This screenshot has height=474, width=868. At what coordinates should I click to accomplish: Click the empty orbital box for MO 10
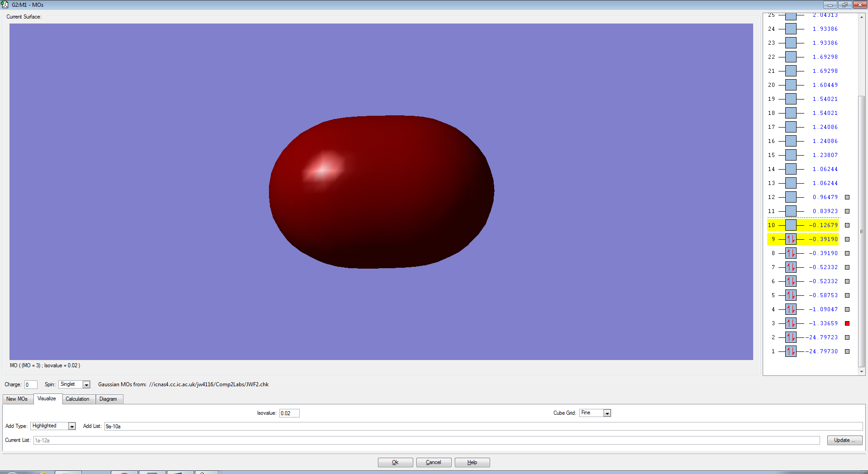tap(791, 225)
